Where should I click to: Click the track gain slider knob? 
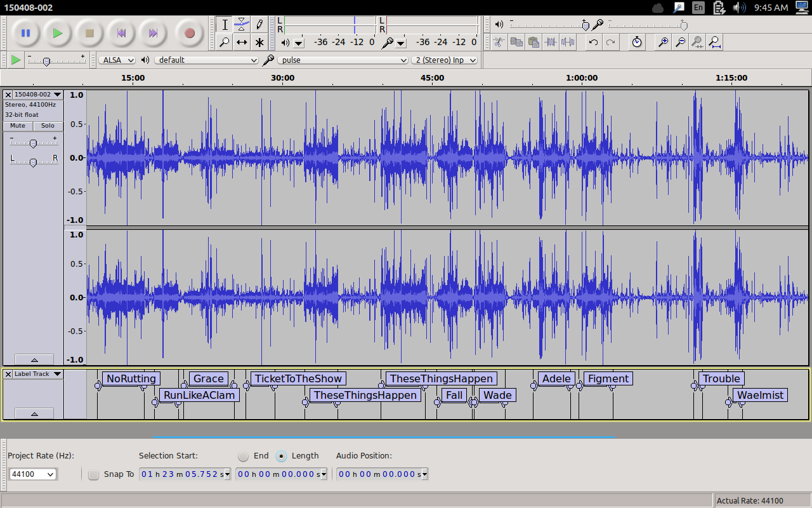tap(33, 144)
